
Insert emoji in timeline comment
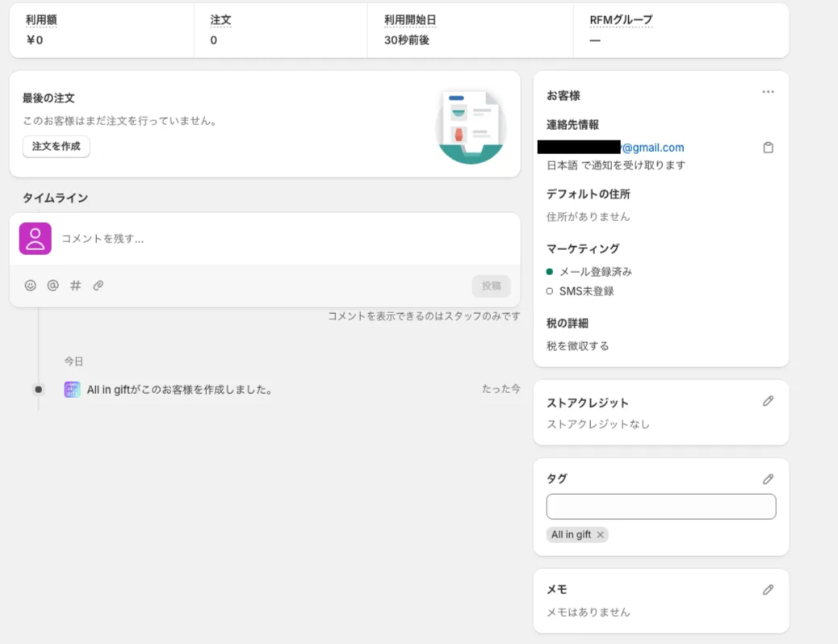point(31,286)
